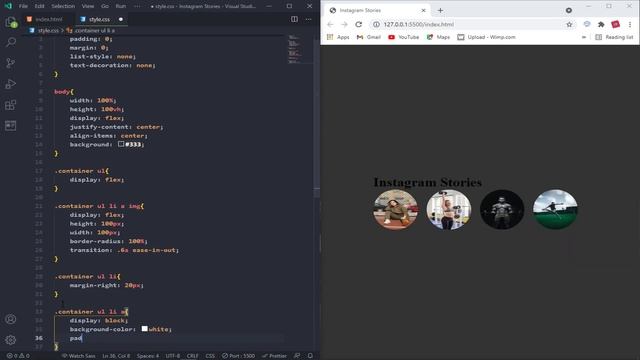The height and width of the screenshot is (360, 640).
Task: Place cursor on the 'pad' line 36
Action: 76,338
